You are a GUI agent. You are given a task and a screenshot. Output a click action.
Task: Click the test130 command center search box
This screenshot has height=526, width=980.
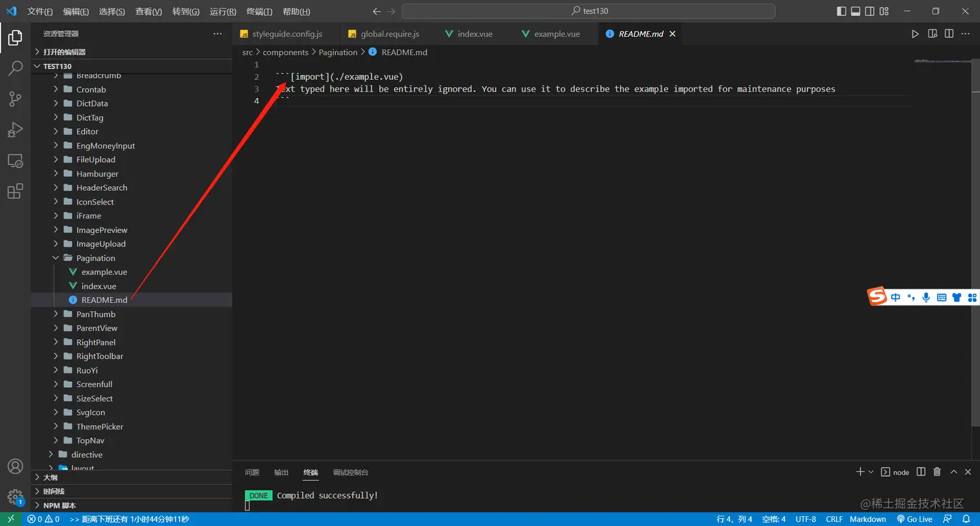(589, 11)
